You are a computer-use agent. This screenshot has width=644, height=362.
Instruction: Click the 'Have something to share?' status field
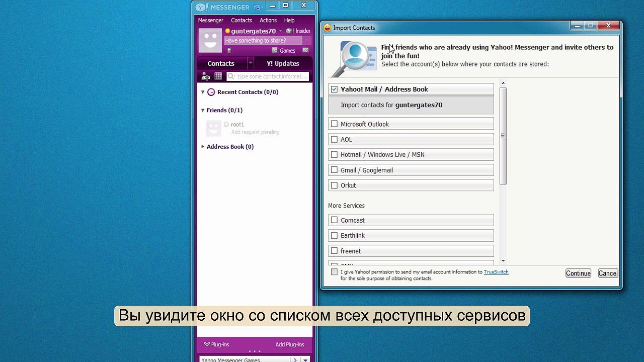263,41
